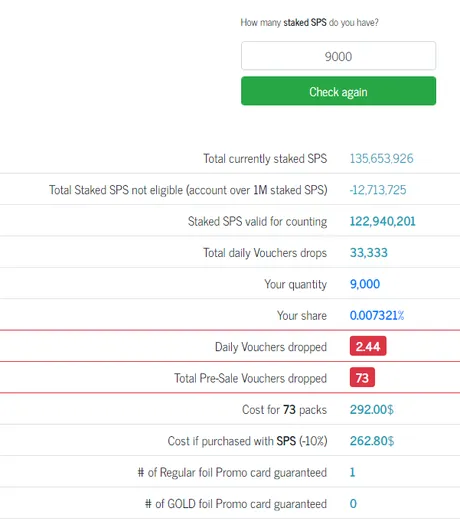Click the Your quantity value 9,000

[x=365, y=284]
